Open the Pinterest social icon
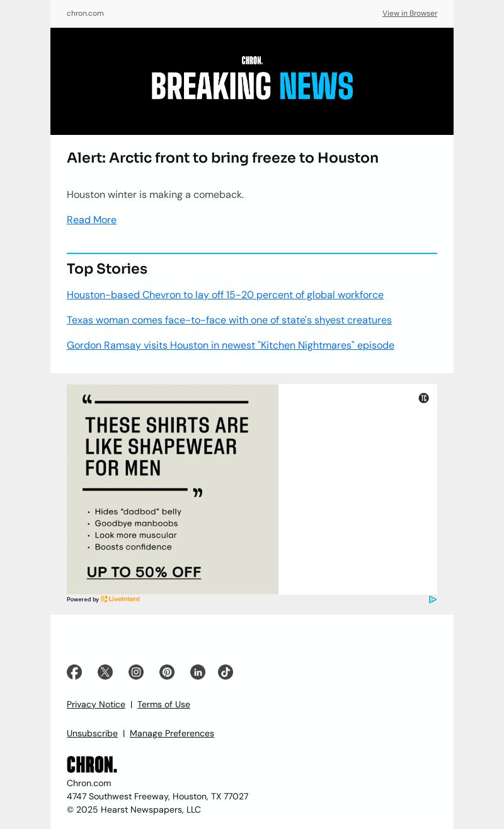The image size is (504, 829). [x=167, y=672]
